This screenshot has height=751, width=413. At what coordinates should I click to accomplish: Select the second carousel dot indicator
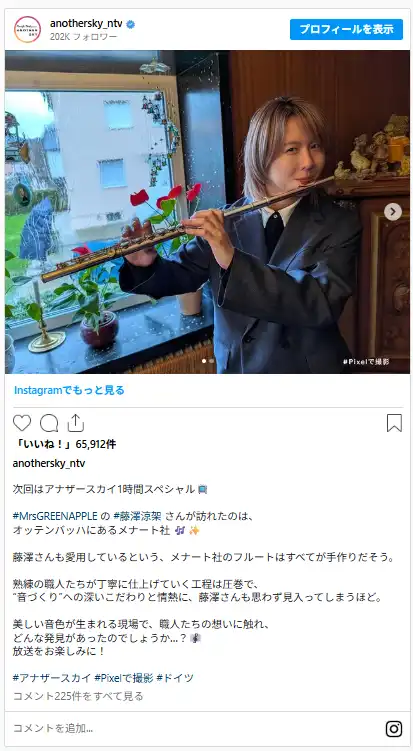click(211, 361)
